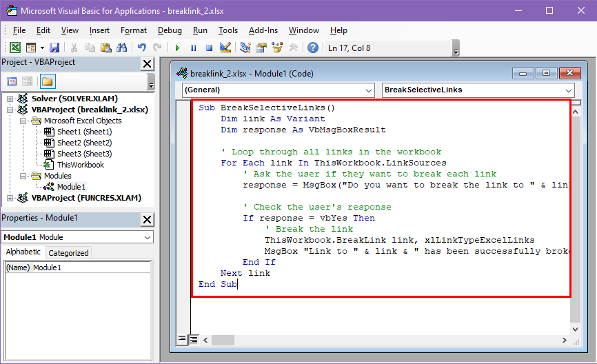Open the Help menu

(x=338, y=30)
